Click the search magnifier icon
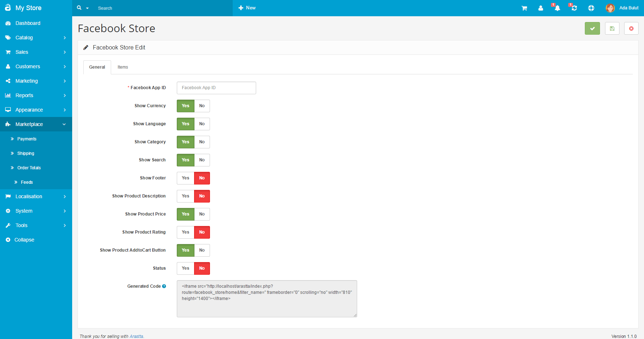Image resolution: width=644 pixels, height=339 pixels. pyautogui.click(x=79, y=8)
